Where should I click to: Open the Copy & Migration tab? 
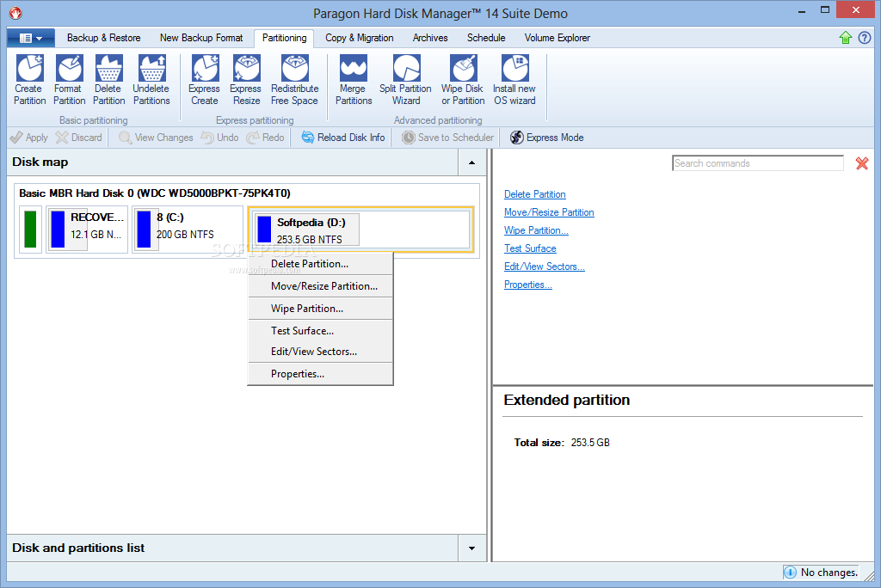coord(359,38)
